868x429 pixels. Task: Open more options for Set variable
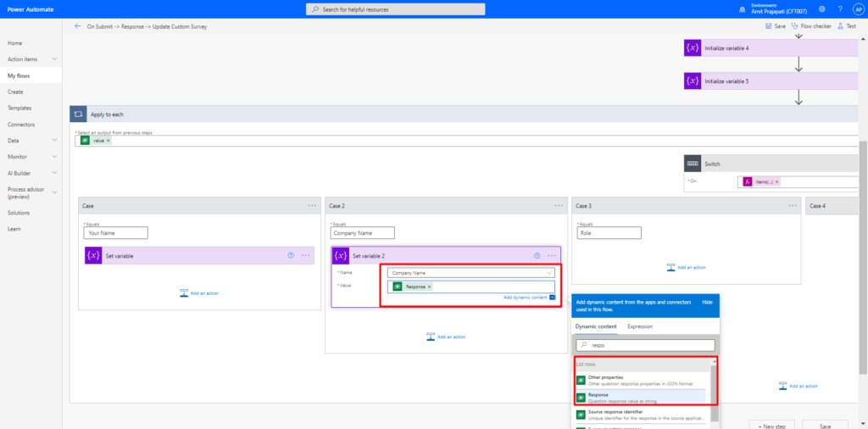(x=305, y=256)
